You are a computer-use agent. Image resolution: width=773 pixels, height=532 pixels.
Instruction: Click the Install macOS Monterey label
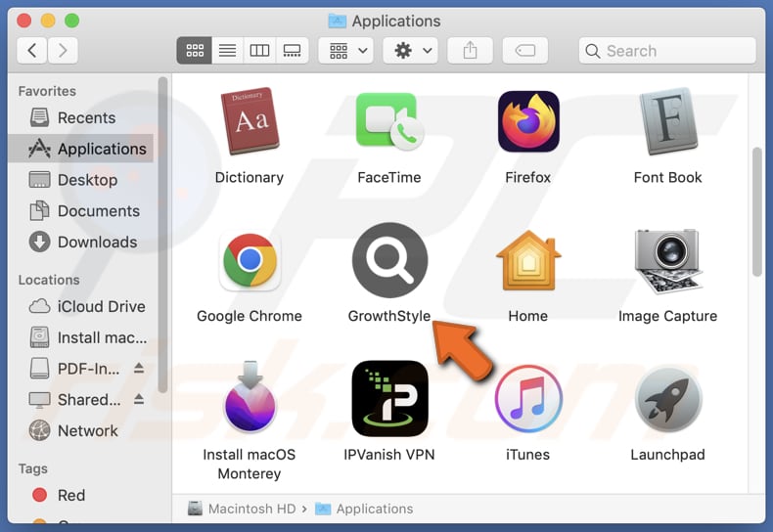pos(250,464)
